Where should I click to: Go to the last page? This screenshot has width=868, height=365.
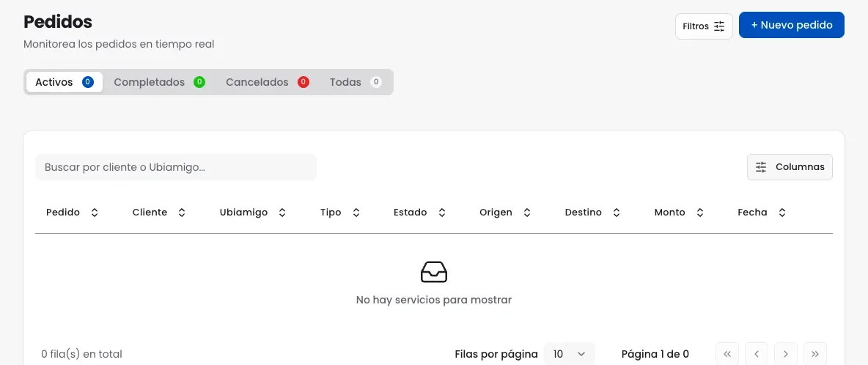tap(815, 354)
